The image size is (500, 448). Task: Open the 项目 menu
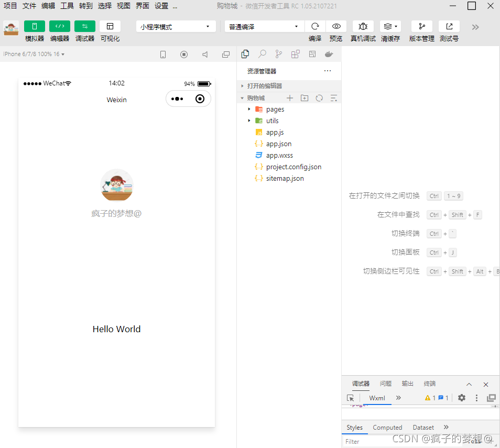[10, 6]
